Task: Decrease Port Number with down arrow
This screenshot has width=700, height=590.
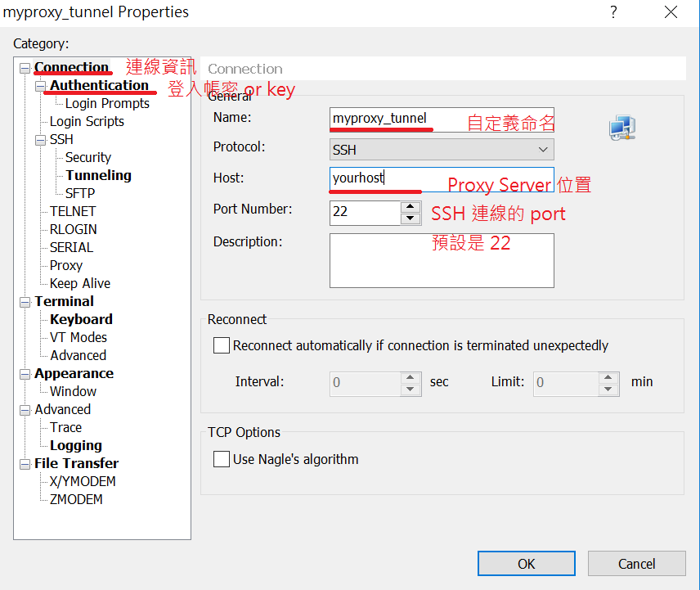Action: click(x=411, y=218)
